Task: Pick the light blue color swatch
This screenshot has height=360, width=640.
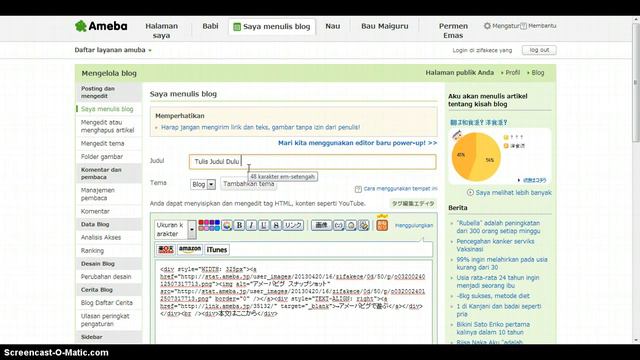Action: pos(217,228)
